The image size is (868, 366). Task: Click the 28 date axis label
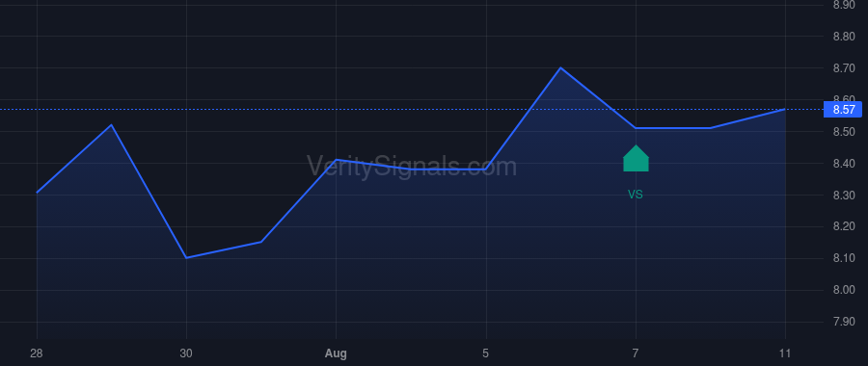pyautogui.click(x=37, y=353)
